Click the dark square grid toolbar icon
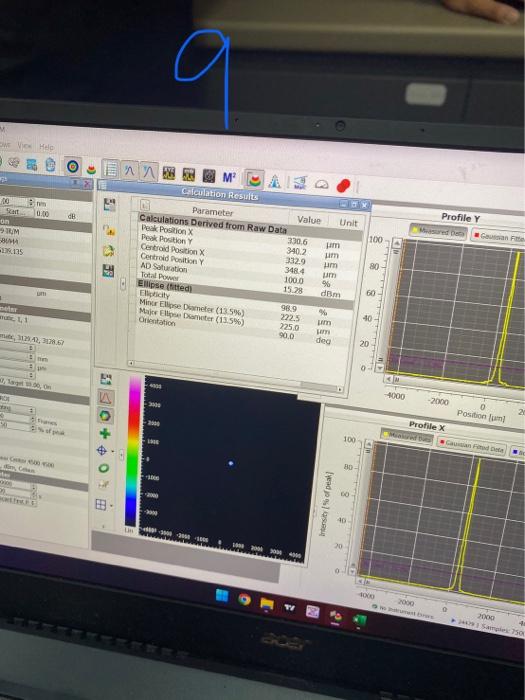Screen dimensions: 525x700 209,176
